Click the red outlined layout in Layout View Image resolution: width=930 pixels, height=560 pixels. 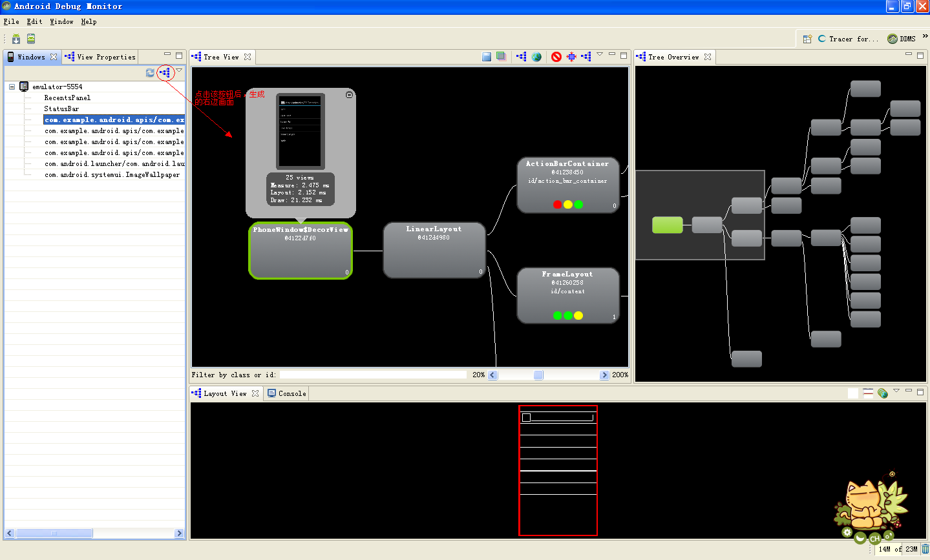(558, 470)
